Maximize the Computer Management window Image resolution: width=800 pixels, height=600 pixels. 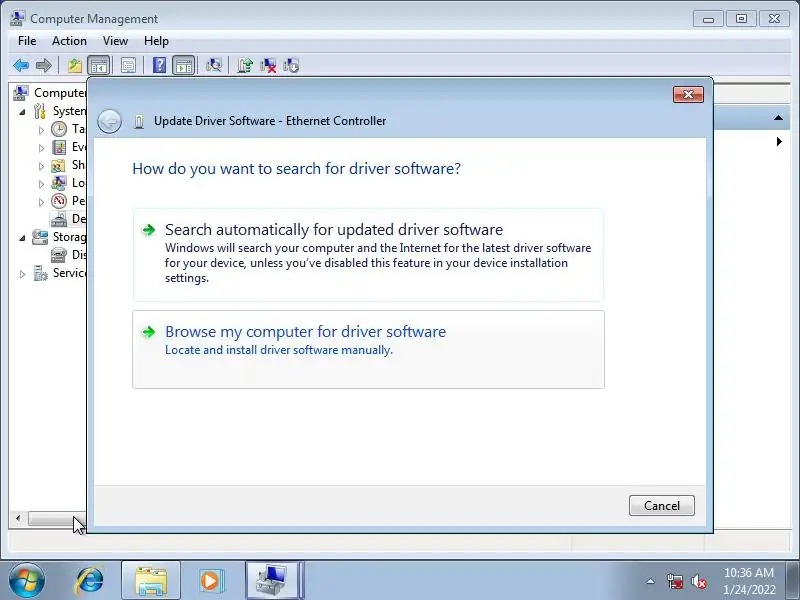pyautogui.click(x=741, y=19)
